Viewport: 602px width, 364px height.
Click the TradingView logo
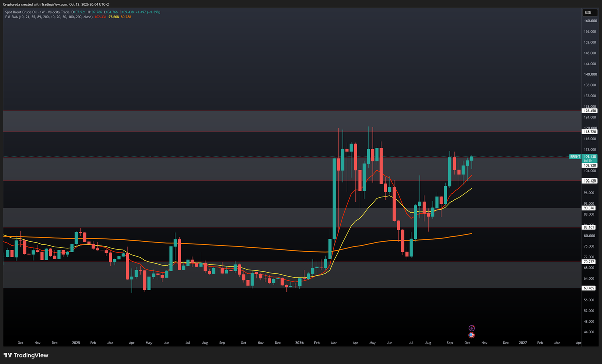coord(26,355)
